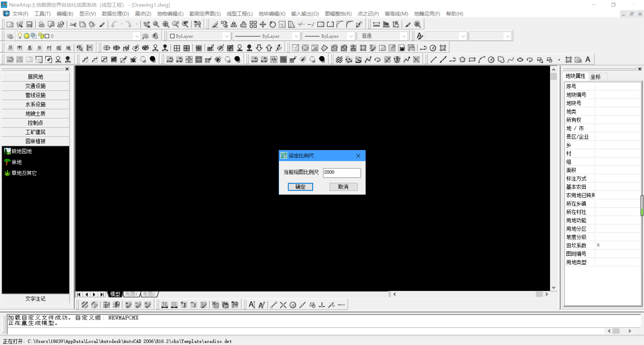Switch to the 坐标 tab
Image resolution: width=644 pixels, height=345 pixels.
click(x=596, y=77)
